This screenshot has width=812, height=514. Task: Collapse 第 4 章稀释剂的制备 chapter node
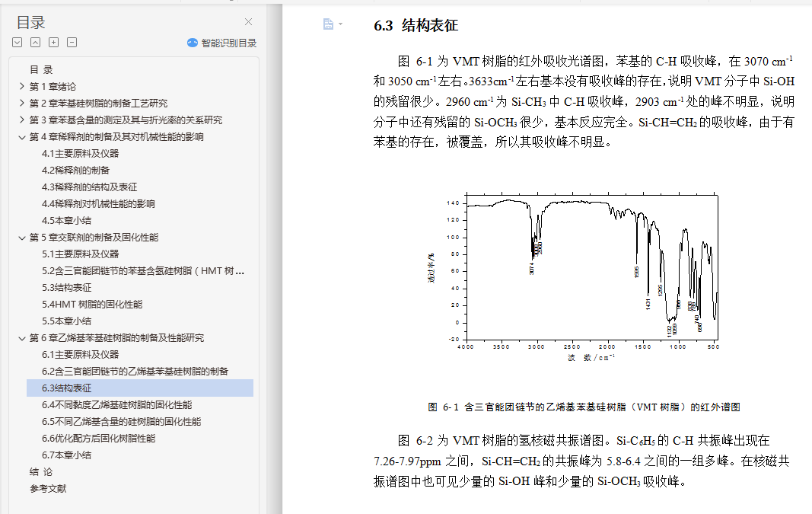(22, 137)
